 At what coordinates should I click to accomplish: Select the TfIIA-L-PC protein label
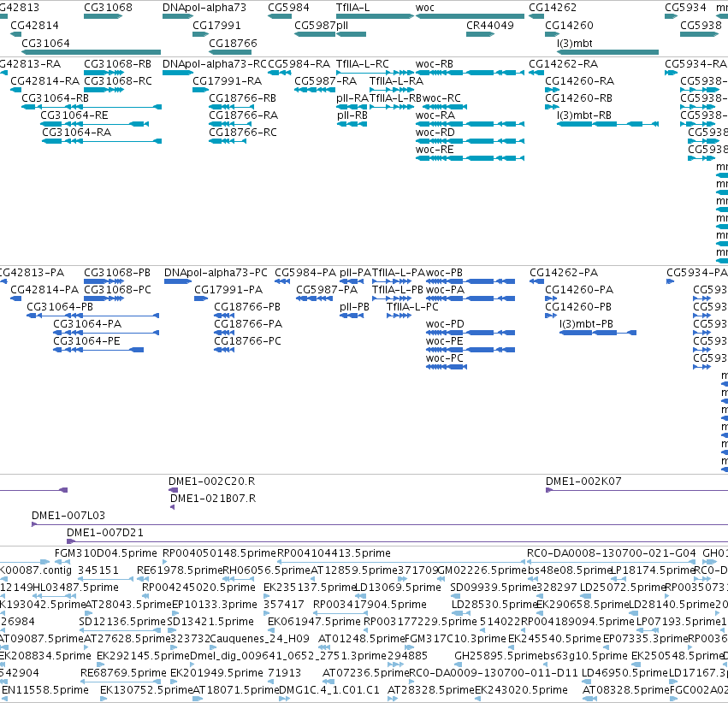(x=412, y=307)
